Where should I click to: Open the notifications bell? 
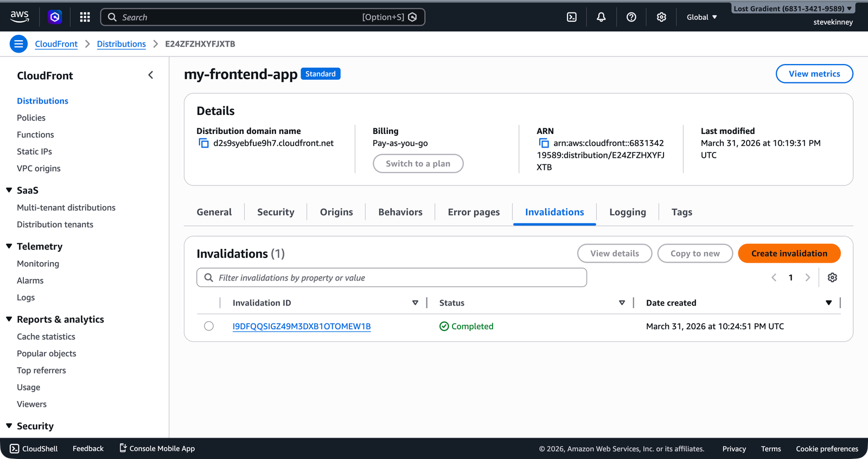601,17
